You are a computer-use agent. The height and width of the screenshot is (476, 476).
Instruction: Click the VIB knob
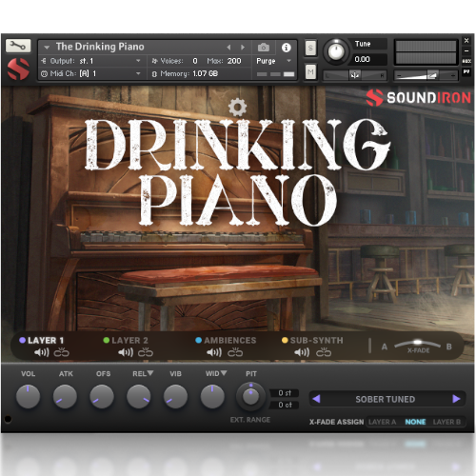(x=175, y=396)
